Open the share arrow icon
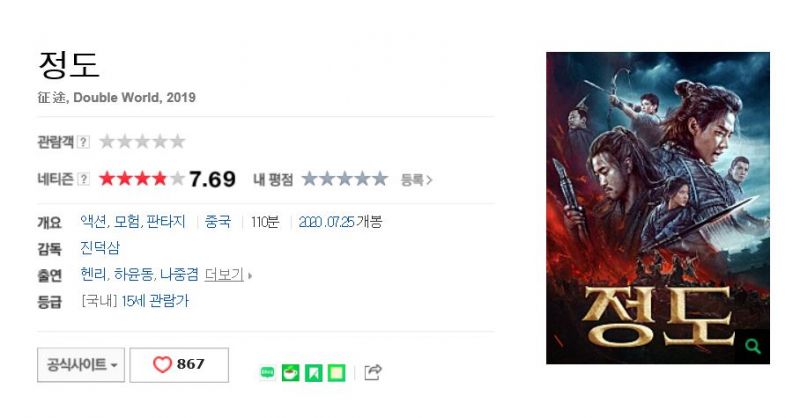 (x=373, y=372)
